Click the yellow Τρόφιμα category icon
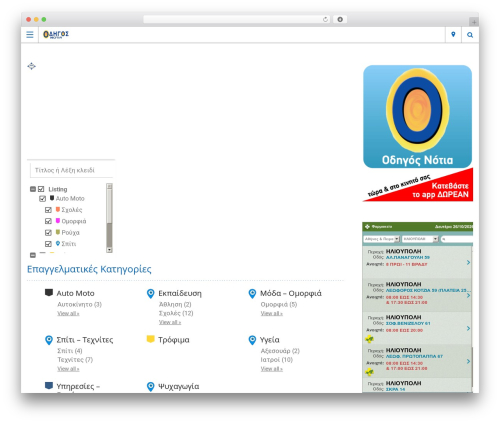 coord(151,339)
